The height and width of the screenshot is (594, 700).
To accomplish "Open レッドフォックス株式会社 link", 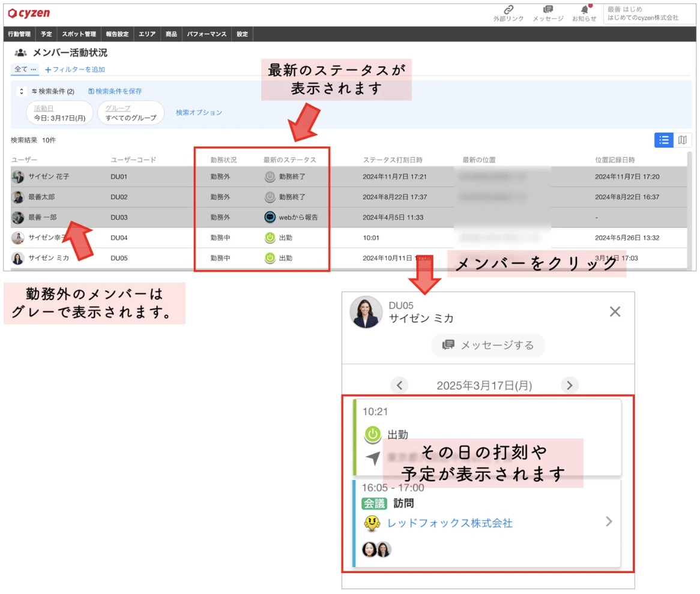I will coord(450,523).
